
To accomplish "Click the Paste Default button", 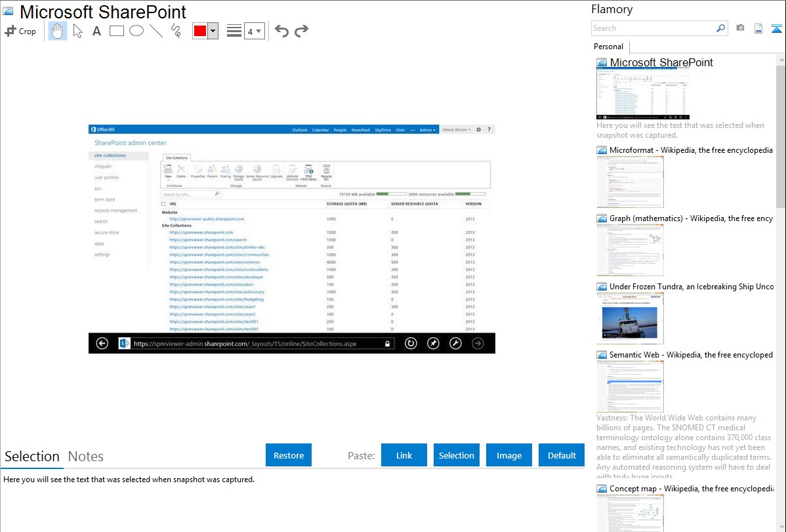I will (x=562, y=455).
